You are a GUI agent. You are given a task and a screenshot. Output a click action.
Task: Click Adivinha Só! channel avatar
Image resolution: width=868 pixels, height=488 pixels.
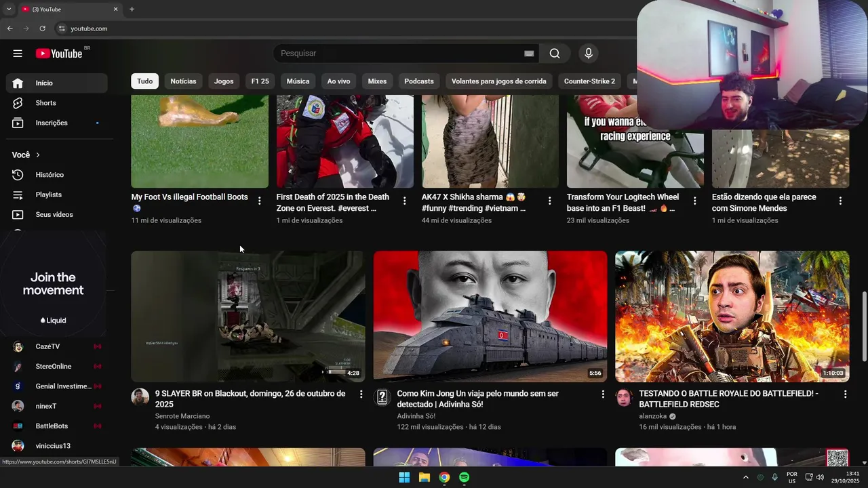pyautogui.click(x=382, y=397)
